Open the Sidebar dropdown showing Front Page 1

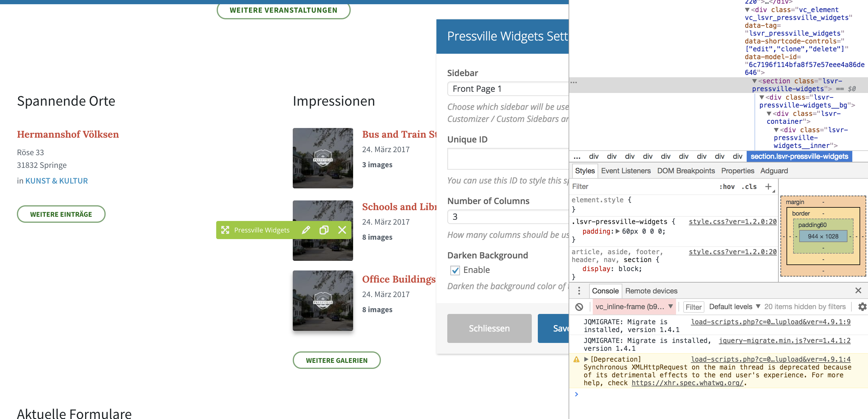tap(508, 89)
